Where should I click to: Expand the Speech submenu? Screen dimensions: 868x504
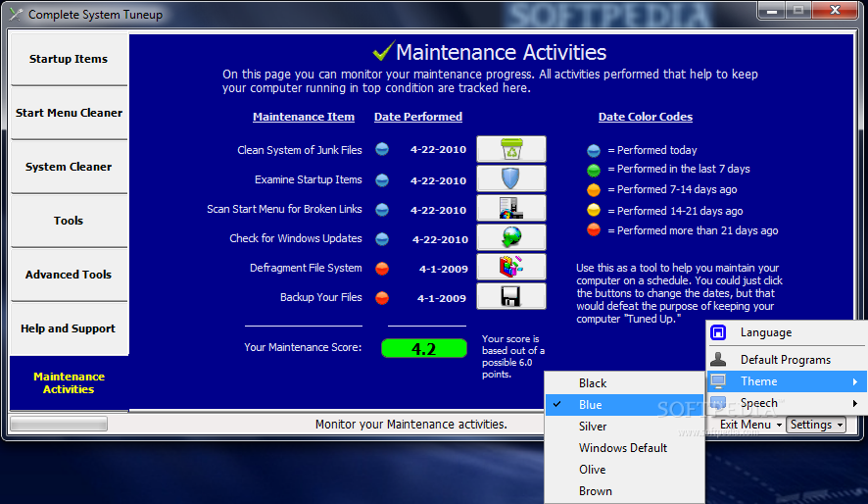pos(788,403)
